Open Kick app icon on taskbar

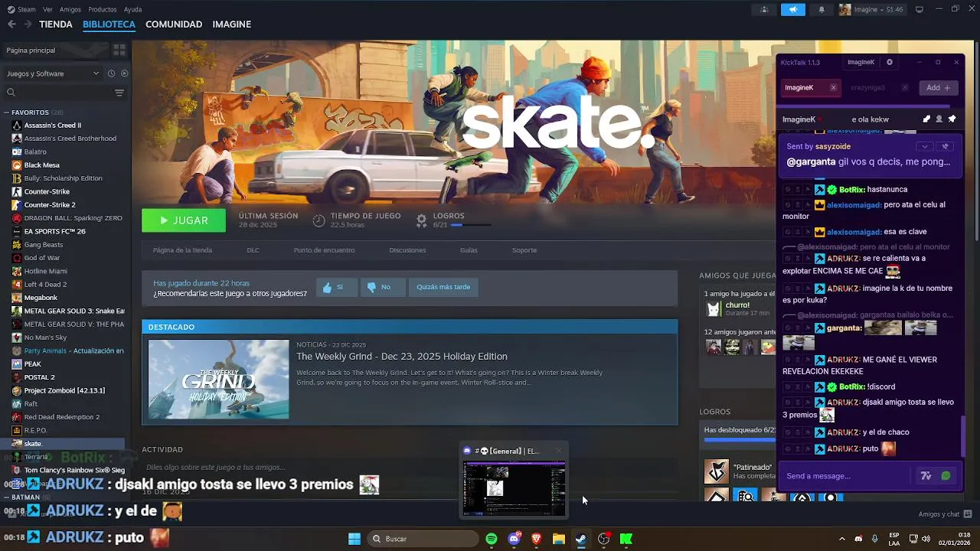626,539
